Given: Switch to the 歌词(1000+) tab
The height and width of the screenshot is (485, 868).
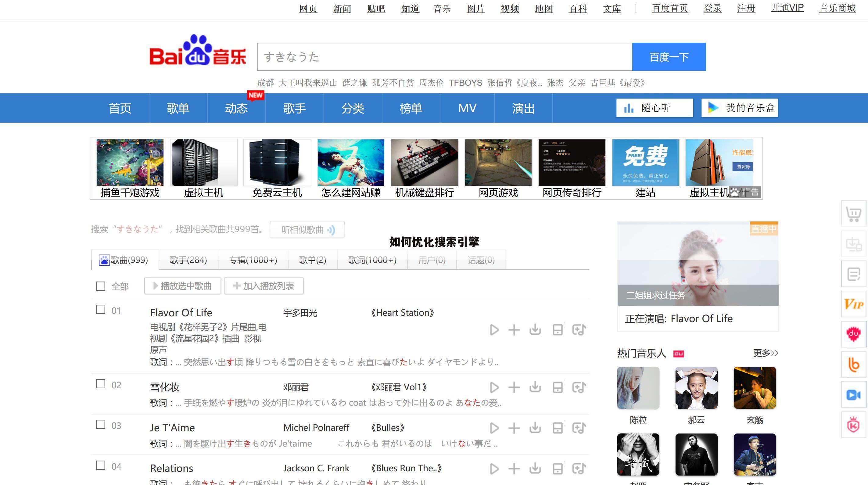Looking at the screenshot, I should (x=372, y=260).
